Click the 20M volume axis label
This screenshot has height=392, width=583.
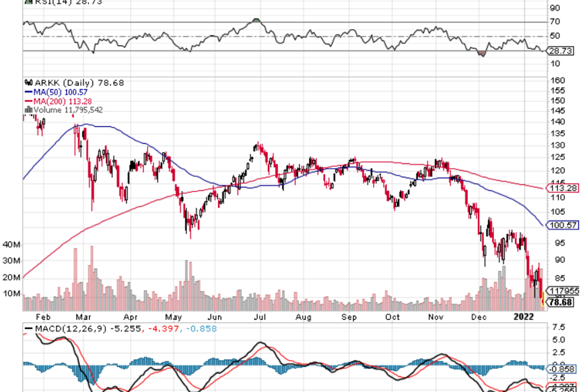click(x=11, y=277)
